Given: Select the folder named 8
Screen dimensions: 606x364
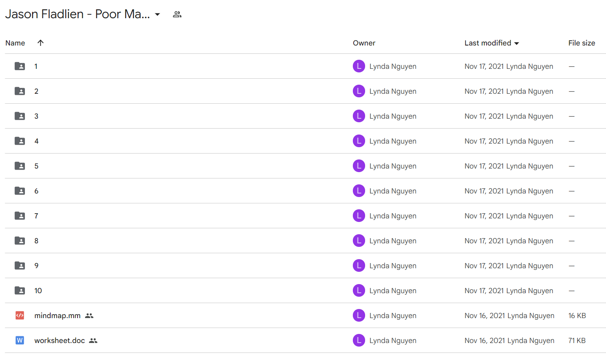Looking at the screenshot, I should pos(36,241).
